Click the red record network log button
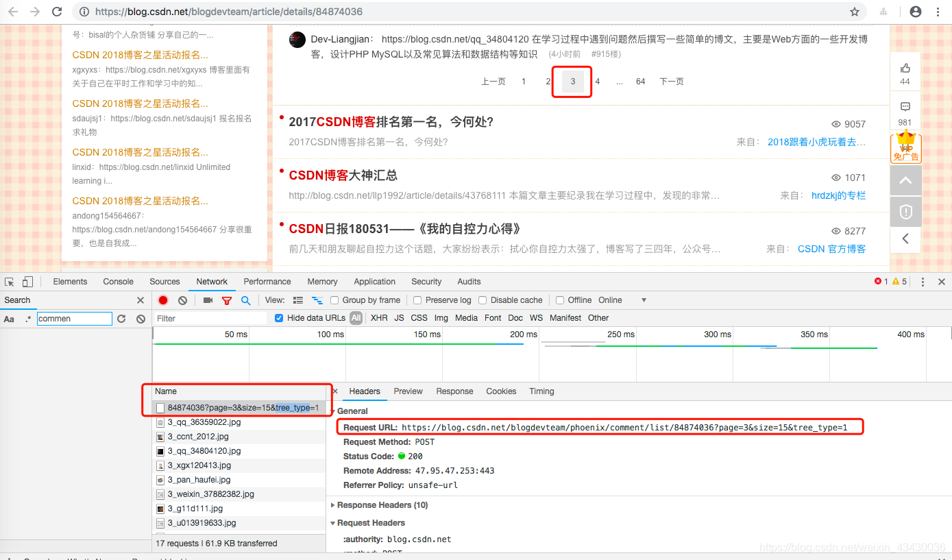This screenshot has width=952, height=560. (163, 300)
